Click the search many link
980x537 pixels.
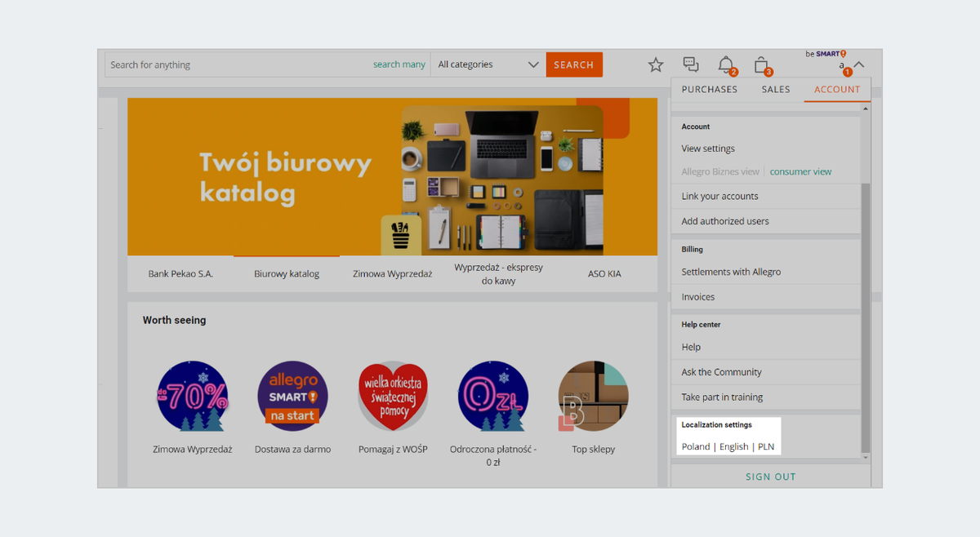pyautogui.click(x=399, y=64)
